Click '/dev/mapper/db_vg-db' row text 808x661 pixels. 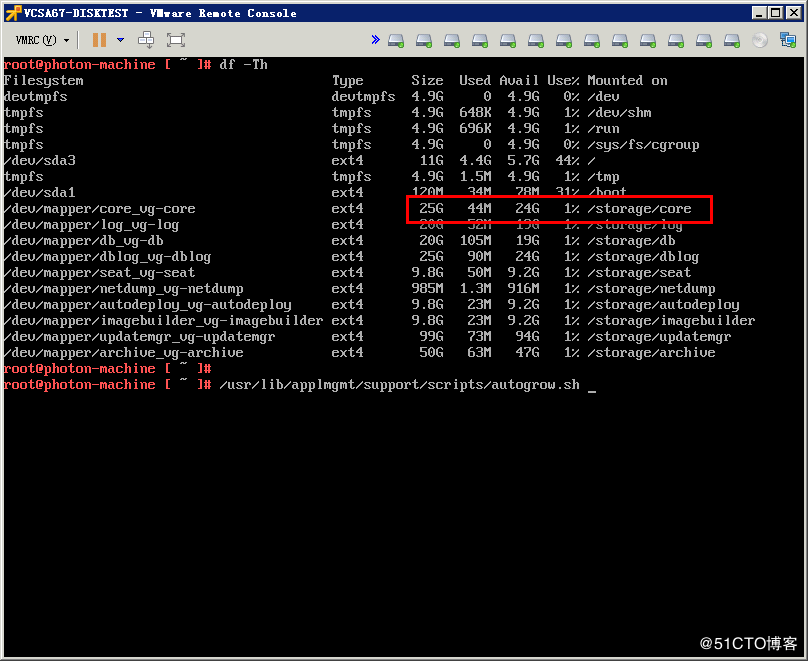83,241
